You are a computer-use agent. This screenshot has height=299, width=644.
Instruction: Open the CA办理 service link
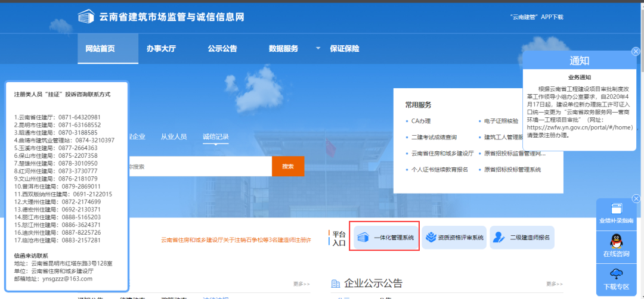(421, 121)
